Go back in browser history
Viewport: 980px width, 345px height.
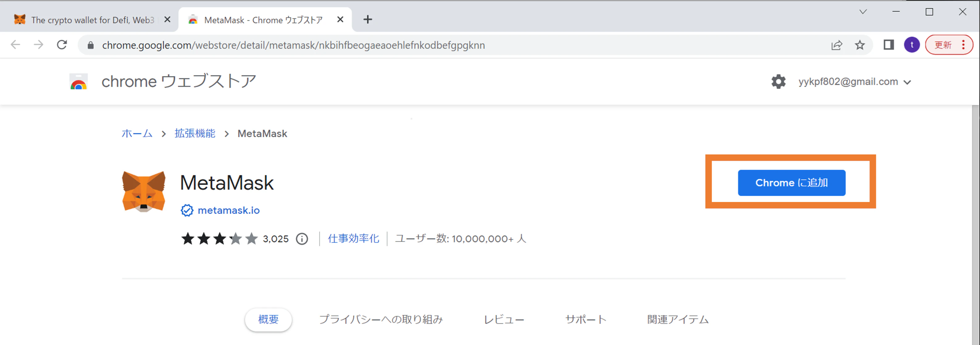tap(15, 45)
